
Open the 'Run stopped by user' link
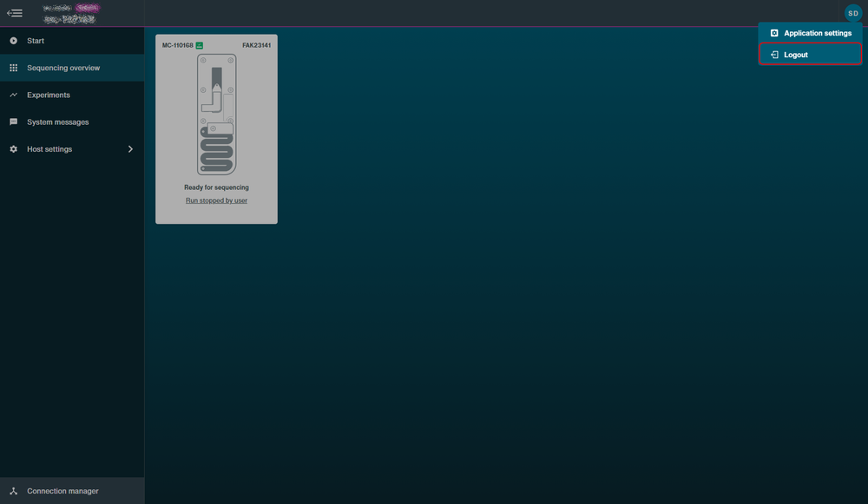pos(216,200)
